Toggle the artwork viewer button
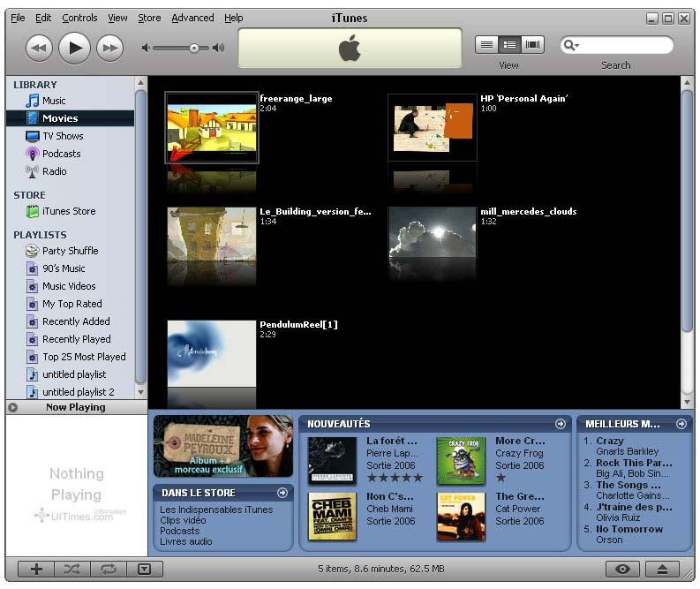Viewport: 700px width, 589px height. point(145,569)
